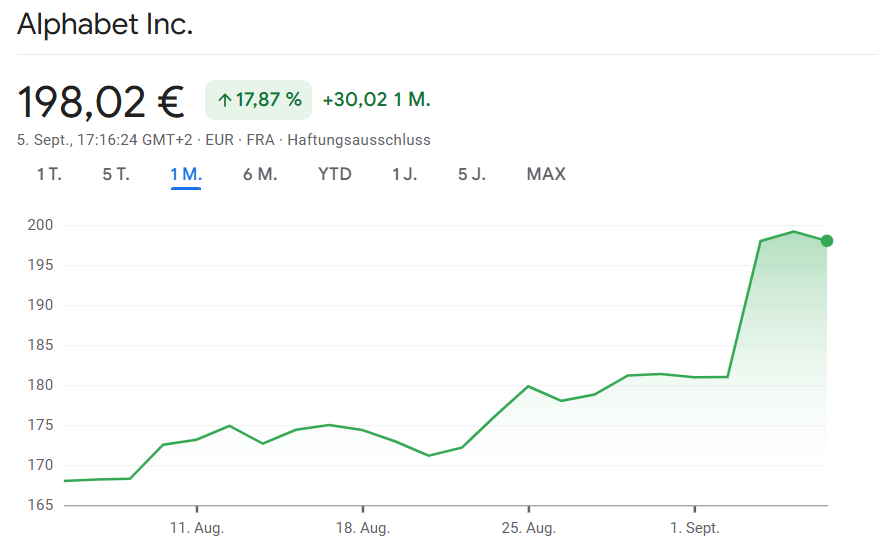Click the 198,02 € price value

(x=101, y=101)
